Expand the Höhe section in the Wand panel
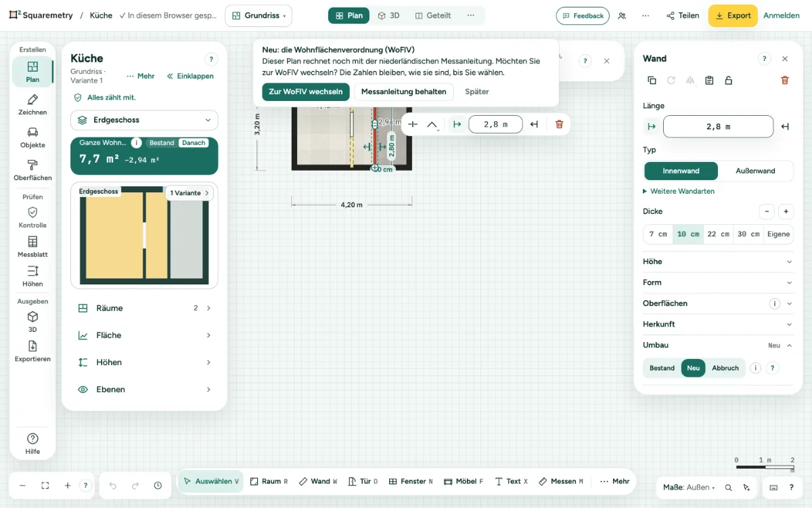Viewport: 812px width, 508px height. click(x=717, y=261)
